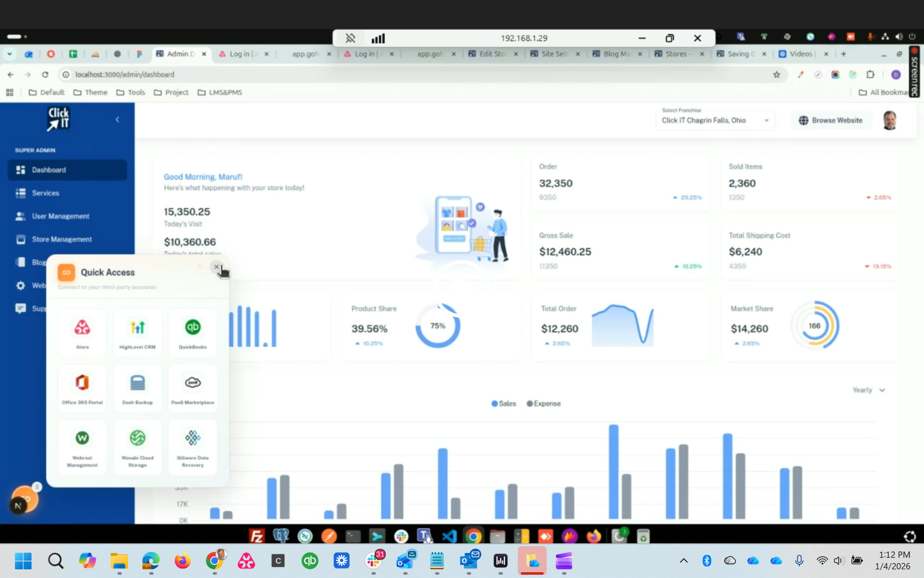Open Services in the sidebar
The width and height of the screenshot is (924, 578).
point(46,193)
